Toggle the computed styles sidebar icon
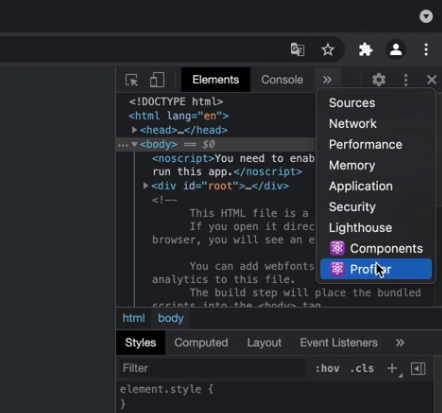This screenshot has height=413, width=442. [x=418, y=368]
